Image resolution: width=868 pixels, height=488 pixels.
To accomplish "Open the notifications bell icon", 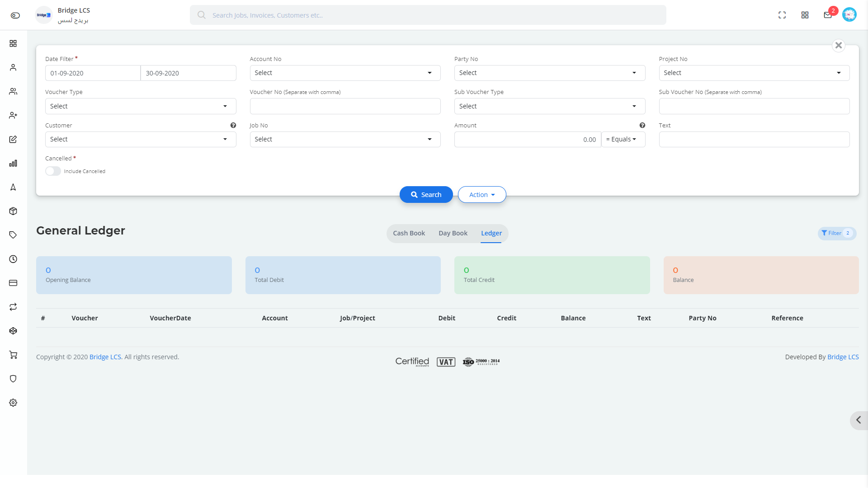I will coord(827,15).
